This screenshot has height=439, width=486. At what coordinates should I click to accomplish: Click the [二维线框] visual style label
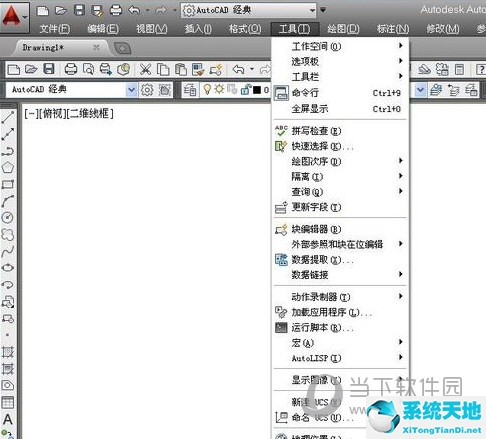90,114
